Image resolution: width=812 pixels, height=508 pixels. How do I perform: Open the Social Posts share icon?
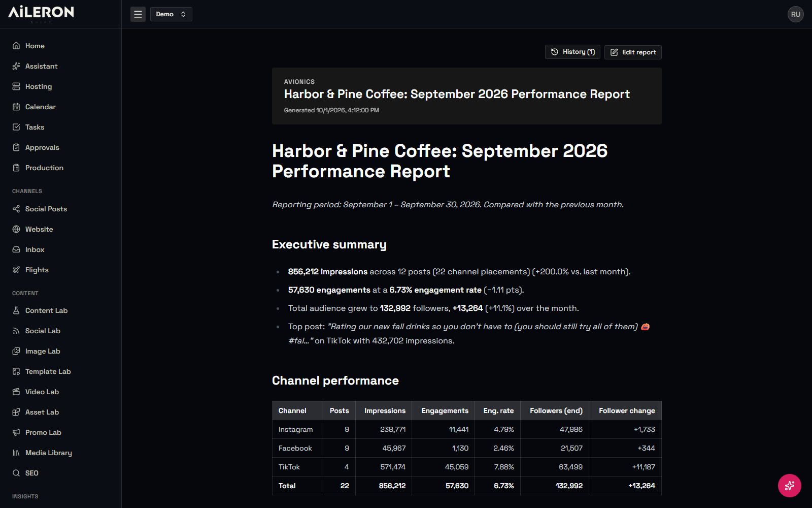coord(16,209)
